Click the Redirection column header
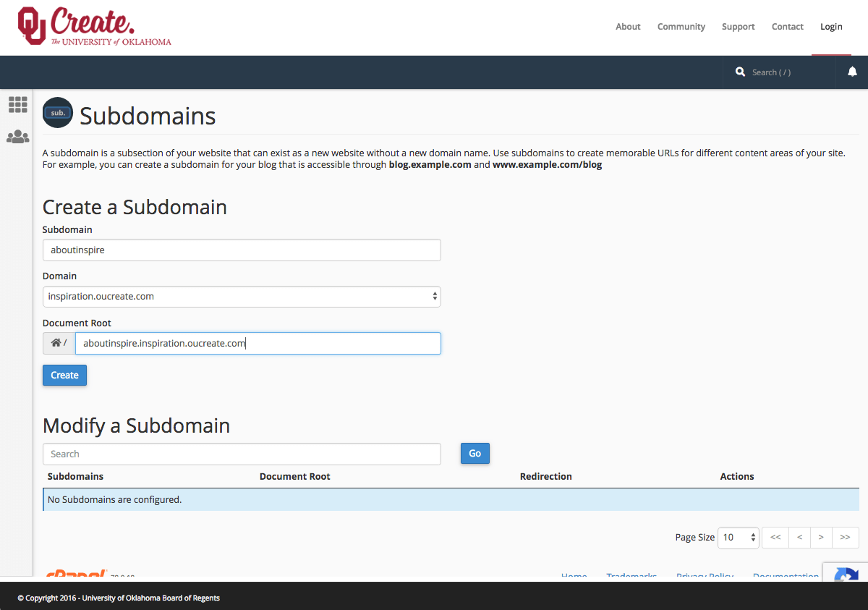This screenshot has width=868, height=610. pos(546,476)
